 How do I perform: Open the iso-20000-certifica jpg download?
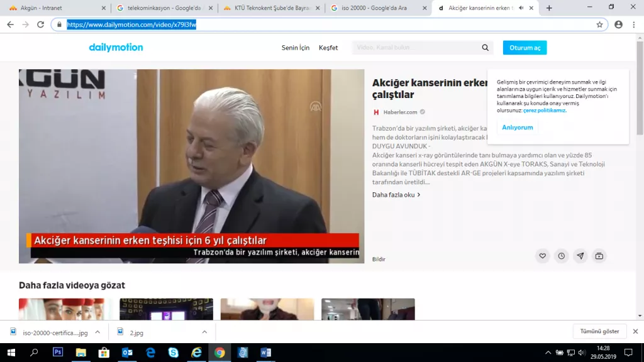coord(55,333)
